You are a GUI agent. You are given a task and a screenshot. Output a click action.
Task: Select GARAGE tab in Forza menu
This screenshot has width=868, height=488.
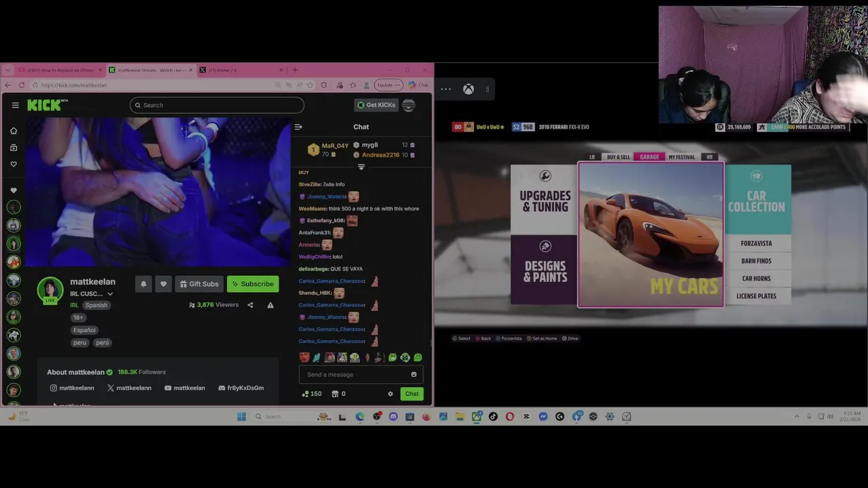649,157
